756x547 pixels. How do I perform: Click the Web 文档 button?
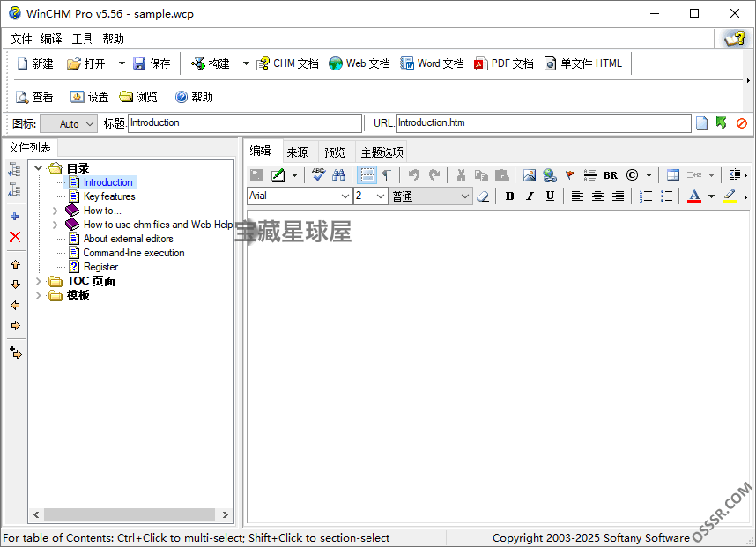click(359, 63)
